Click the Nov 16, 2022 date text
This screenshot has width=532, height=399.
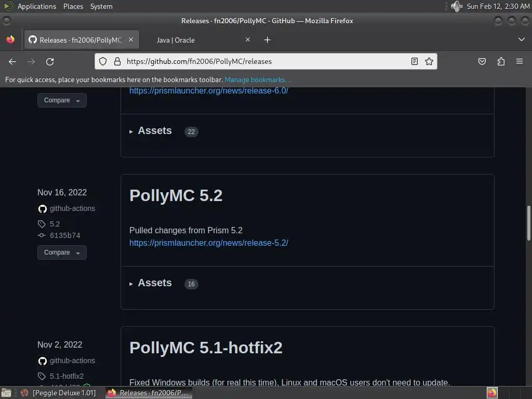pos(62,192)
